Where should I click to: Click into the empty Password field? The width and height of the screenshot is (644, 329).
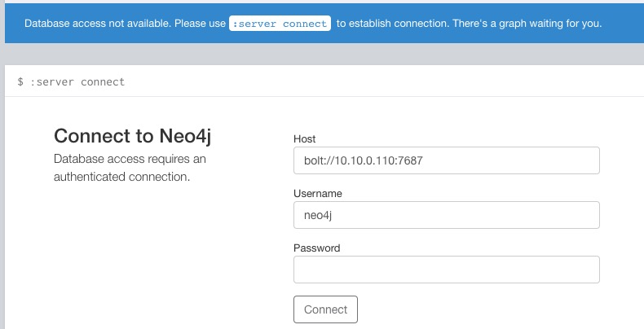coord(447,270)
